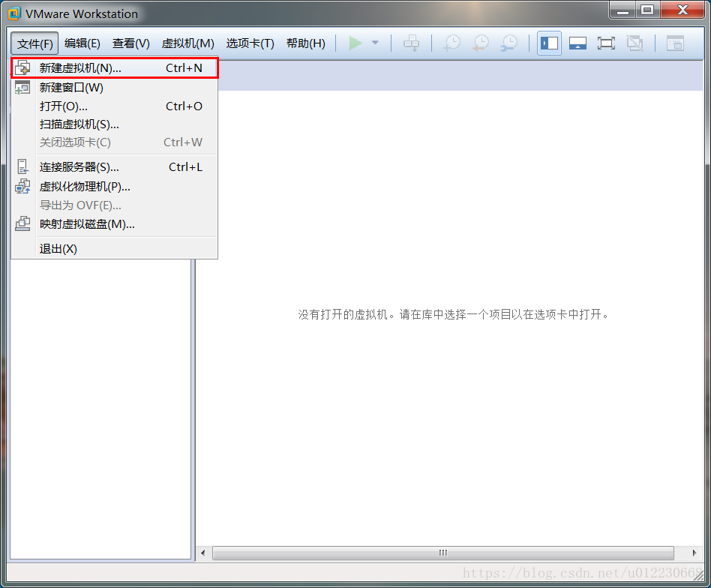Click the horizontal scrollbar thumb

(443, 553)
